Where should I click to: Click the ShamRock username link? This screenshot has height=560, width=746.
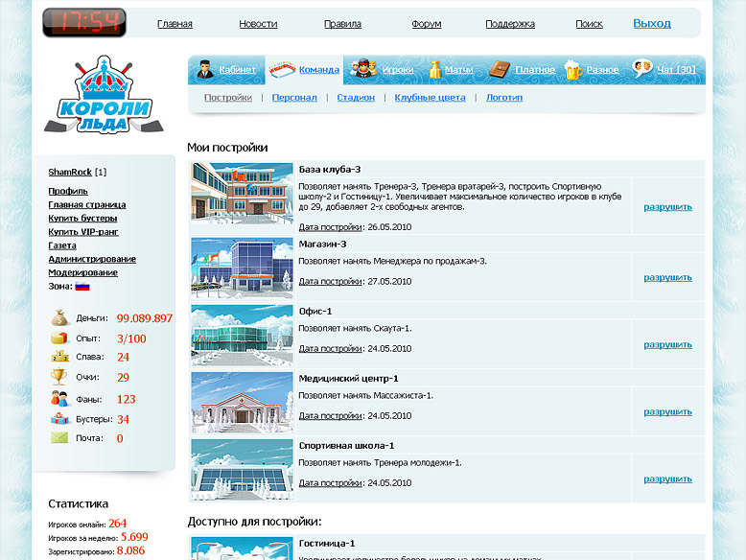[x=70, y=172]
